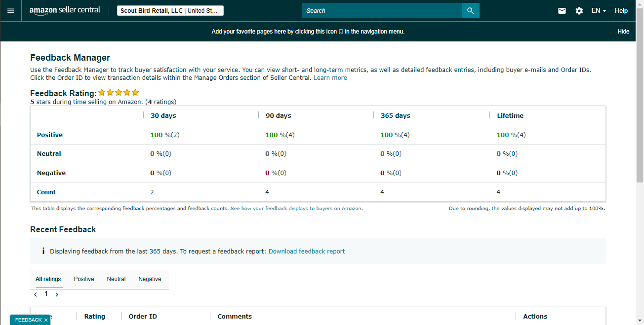Switch to the Negative tab
644x325 pixels.
point(150,279)
